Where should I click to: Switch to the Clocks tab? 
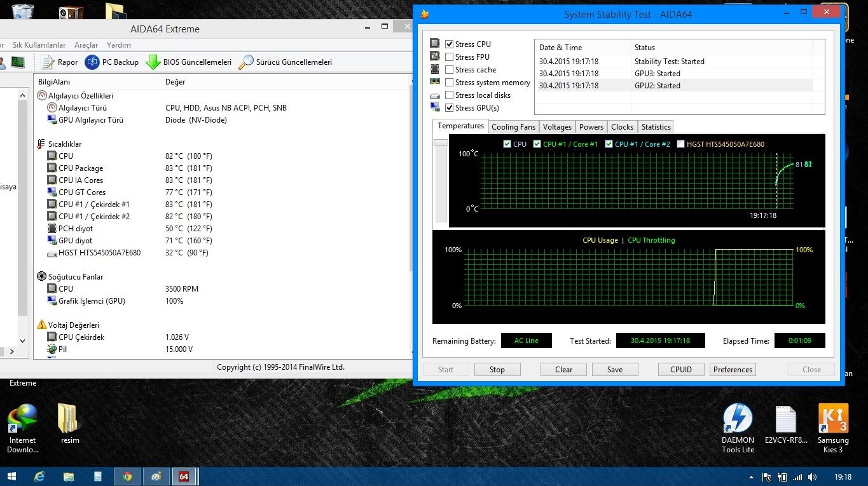click(x=622, y=127)
